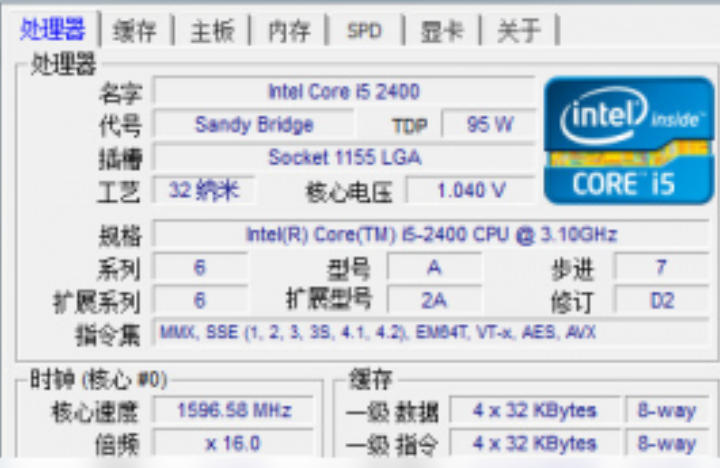Click the 指令集 label
The image size is (720, 468).
[108, 335]
